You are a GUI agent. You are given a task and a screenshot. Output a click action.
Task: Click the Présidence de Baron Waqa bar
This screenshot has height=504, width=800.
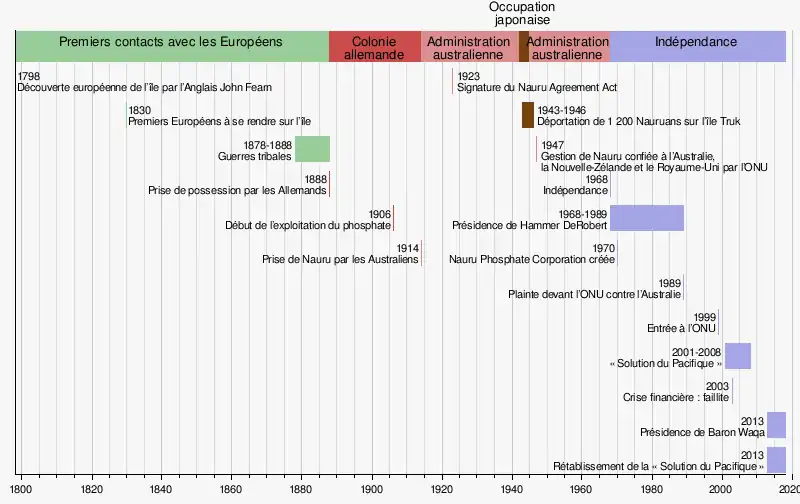click(776, 425)
